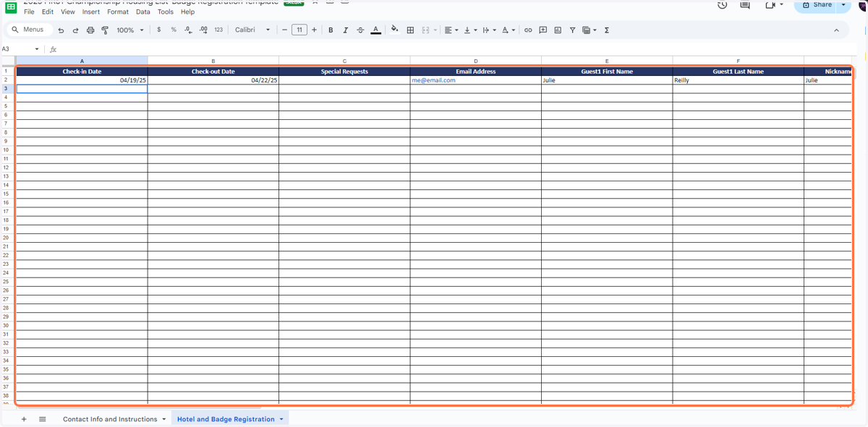
Task: Open the Borders tool
Action: tap(410, 30)
